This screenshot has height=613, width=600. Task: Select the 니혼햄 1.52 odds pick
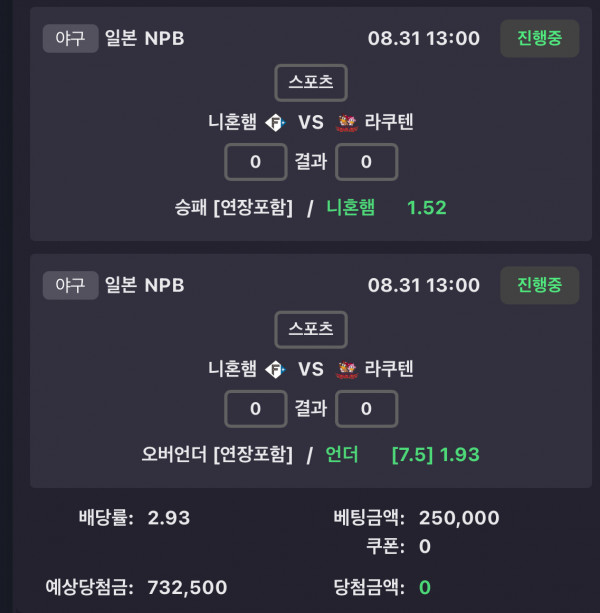386,208
